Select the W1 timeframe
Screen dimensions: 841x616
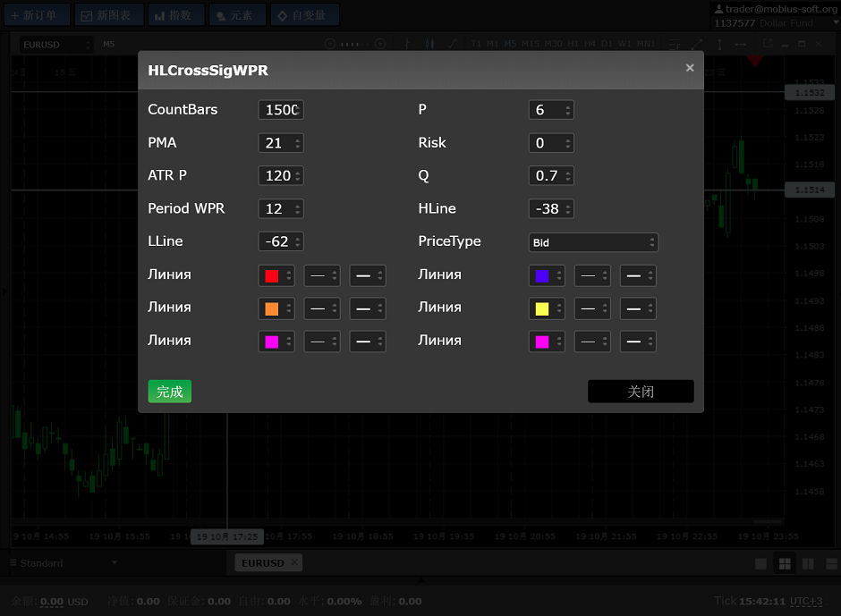coord(624,44)
